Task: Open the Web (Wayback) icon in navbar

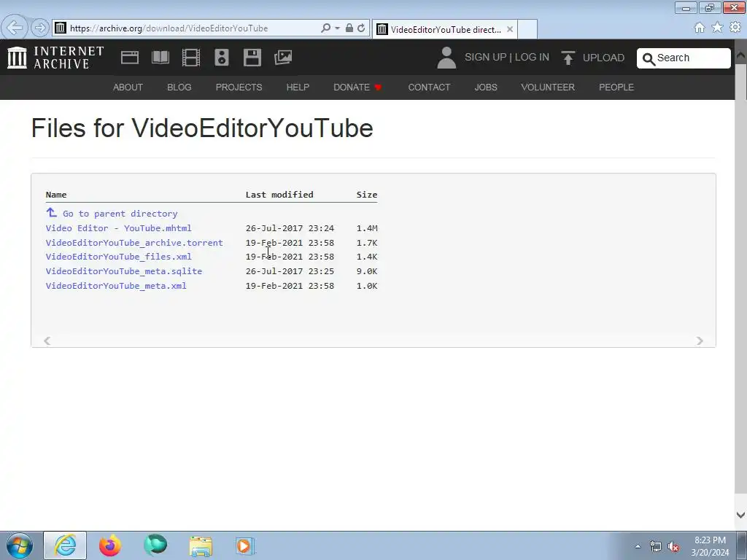Action: (130, 58)
